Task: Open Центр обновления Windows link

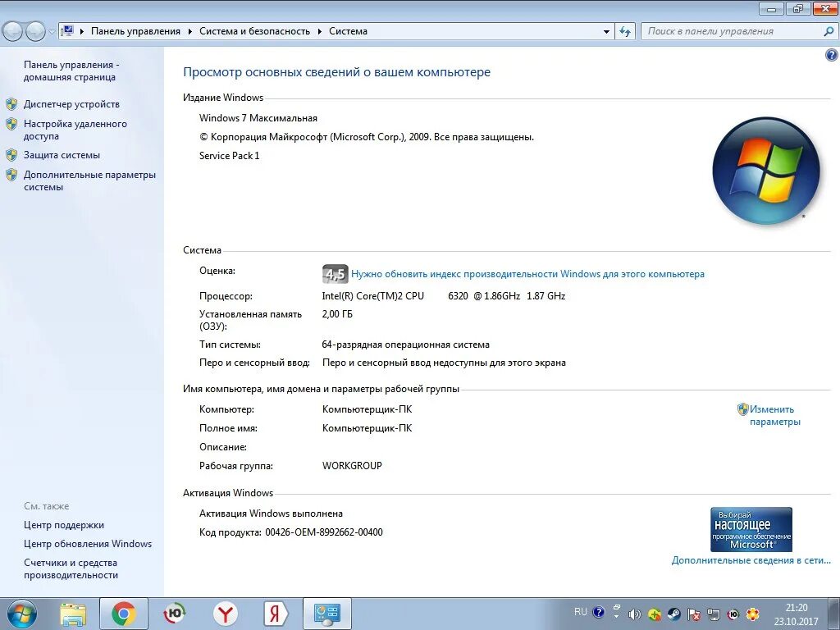Action: pyautogui.click(x=87, y=544)
